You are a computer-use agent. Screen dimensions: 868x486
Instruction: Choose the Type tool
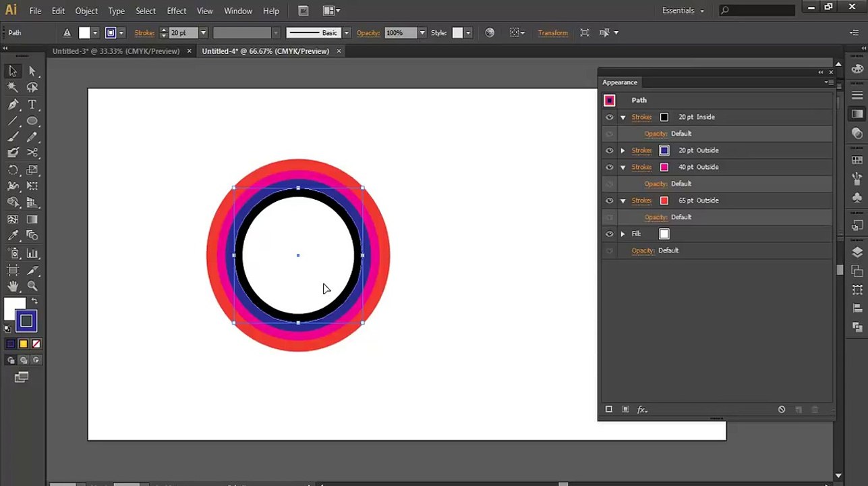point(32,105)
